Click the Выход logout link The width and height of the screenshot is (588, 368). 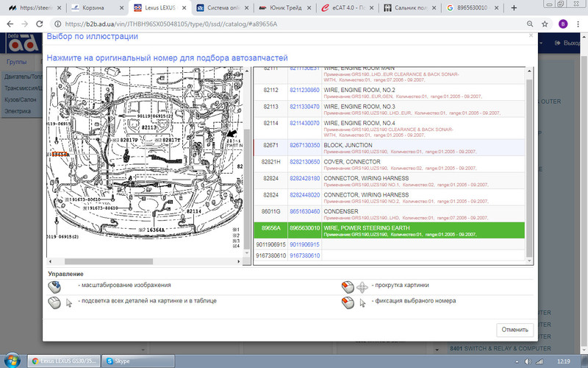(568, 43)
